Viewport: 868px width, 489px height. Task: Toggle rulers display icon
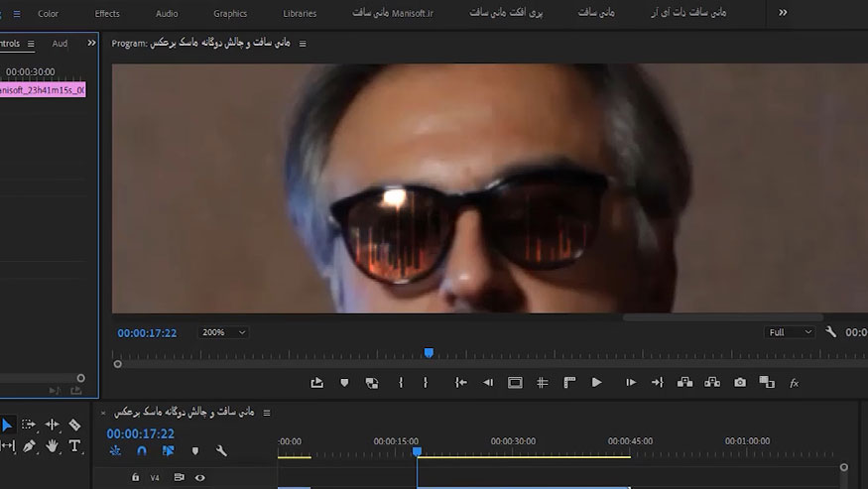click(x=569, y=383)
